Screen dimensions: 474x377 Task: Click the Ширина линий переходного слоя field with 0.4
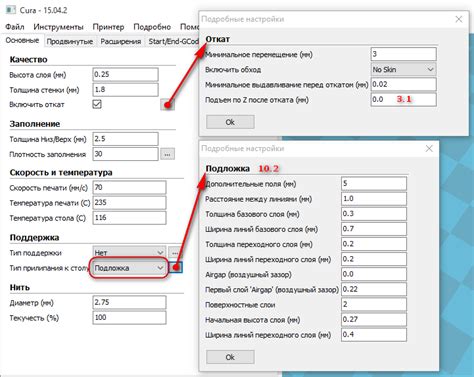pyautogui.click(x=374, y=335)
